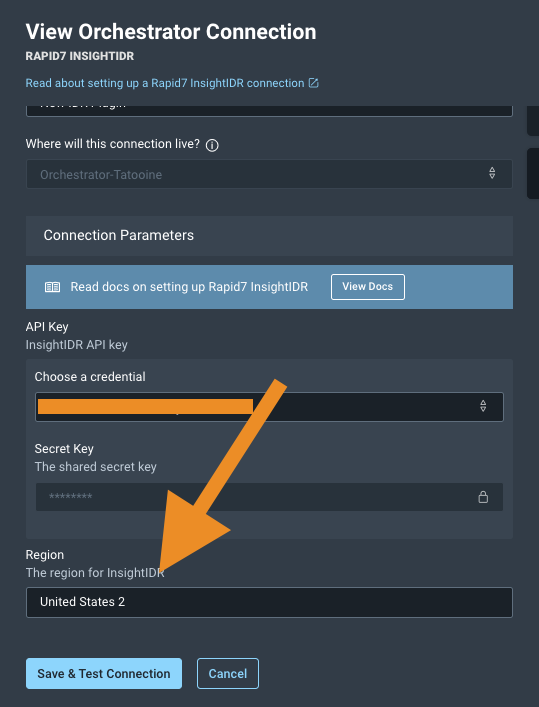Open the View Docs button

coord(368,287)
